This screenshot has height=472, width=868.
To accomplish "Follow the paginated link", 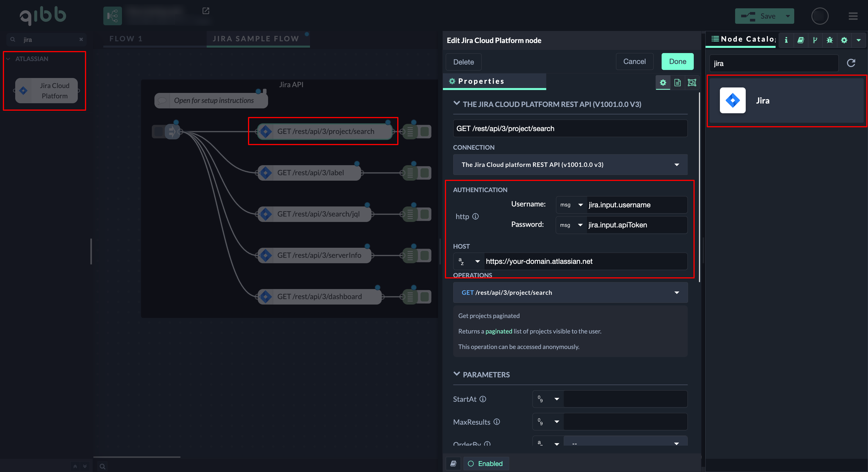I will pyautogui.click(x=498, y=331).
